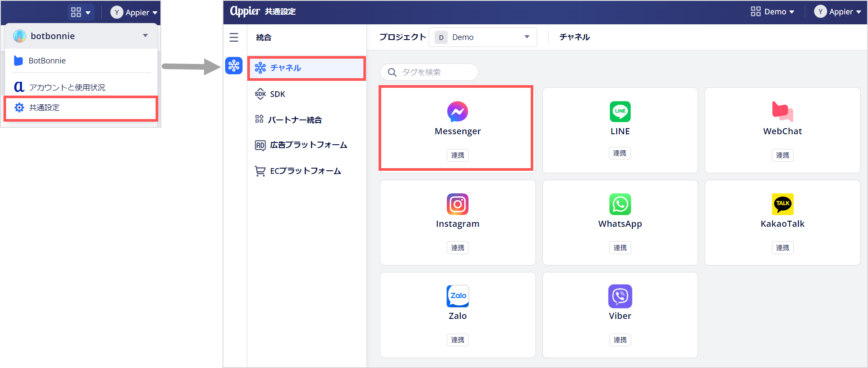868x368 pixels.
Task: Focus the タグを検索 search field
Action: (429, 72)
